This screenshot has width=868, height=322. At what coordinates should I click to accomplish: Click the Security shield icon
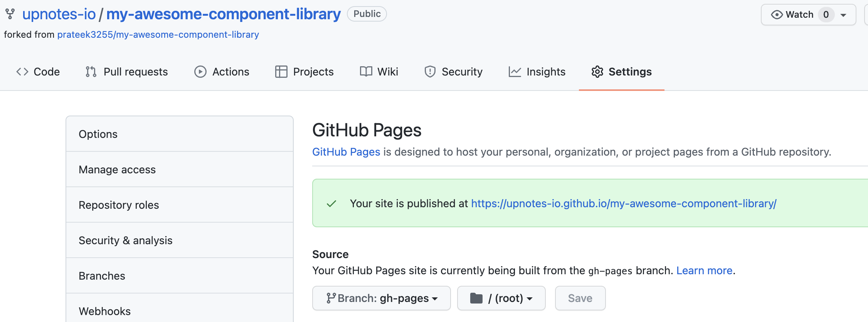[430, 72]
